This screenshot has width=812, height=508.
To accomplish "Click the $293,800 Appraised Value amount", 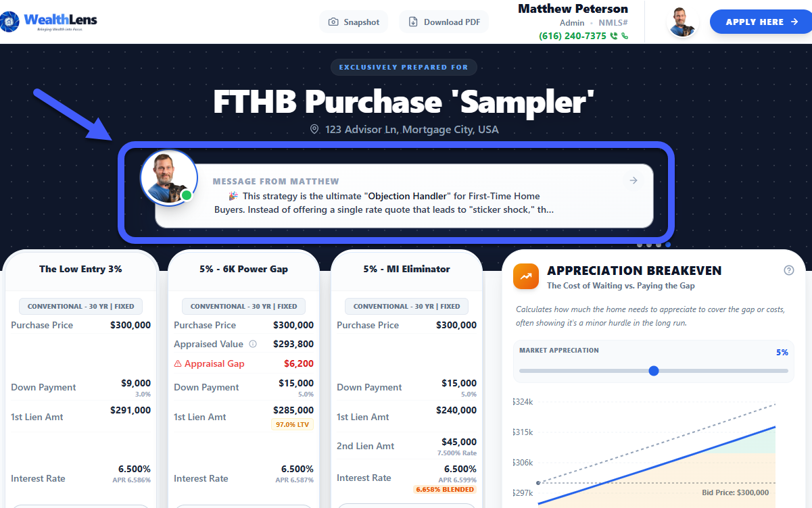I will point(293,344).
